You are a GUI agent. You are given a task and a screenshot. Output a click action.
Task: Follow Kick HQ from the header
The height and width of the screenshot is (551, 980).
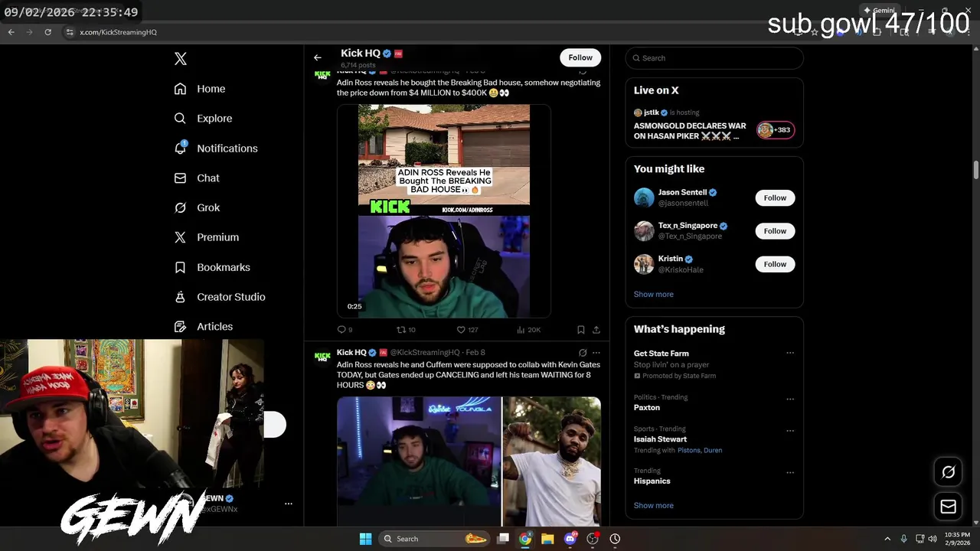pyautogui.click(x=580, y=57)
